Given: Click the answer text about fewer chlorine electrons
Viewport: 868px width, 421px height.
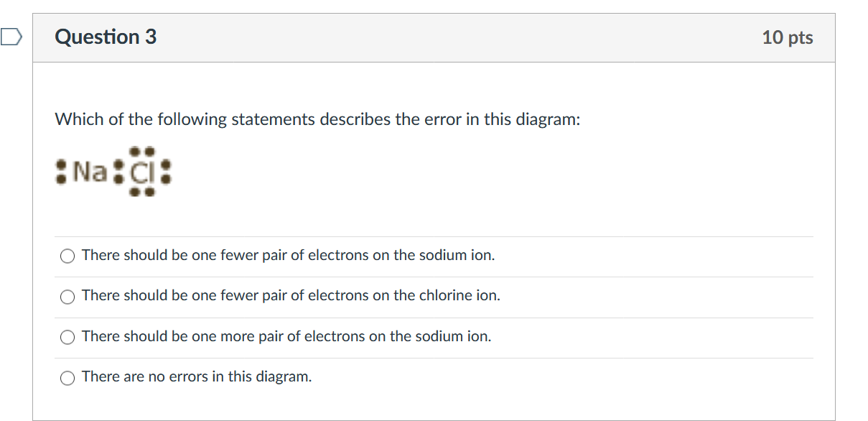Looking at the screenshot, I should click(x=291, y=295).
